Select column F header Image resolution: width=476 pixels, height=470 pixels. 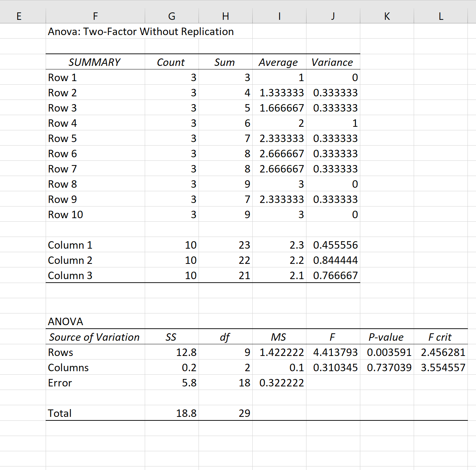pyautogui.click(x=95, y=16)
